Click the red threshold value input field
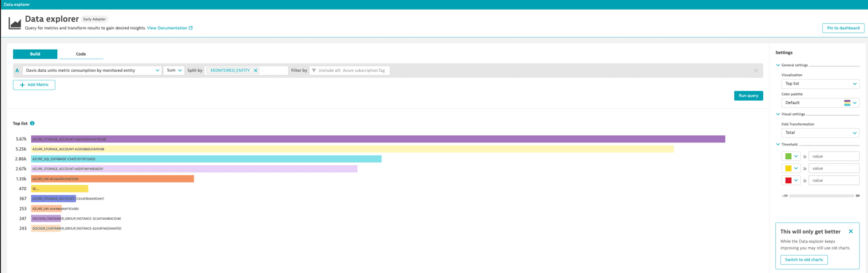The height and width of the screenshot is (273, 868). [x=833, y=180]
